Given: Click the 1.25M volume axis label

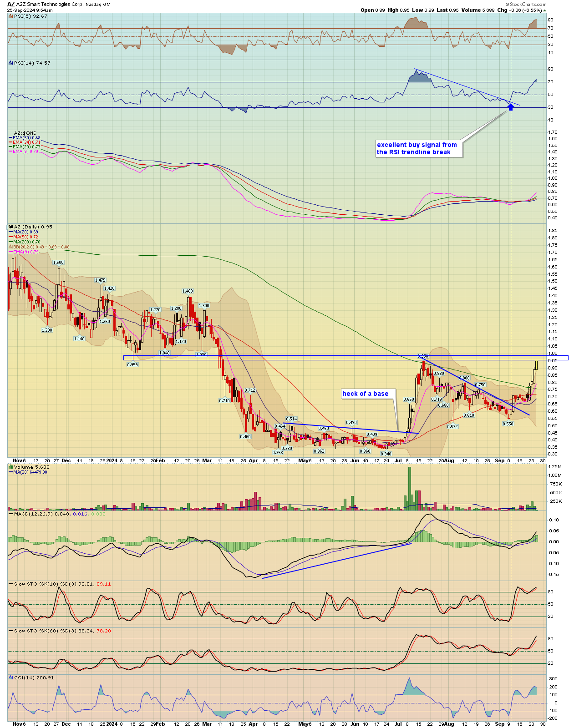Looking at the screenshot, I should click(555, 467).
